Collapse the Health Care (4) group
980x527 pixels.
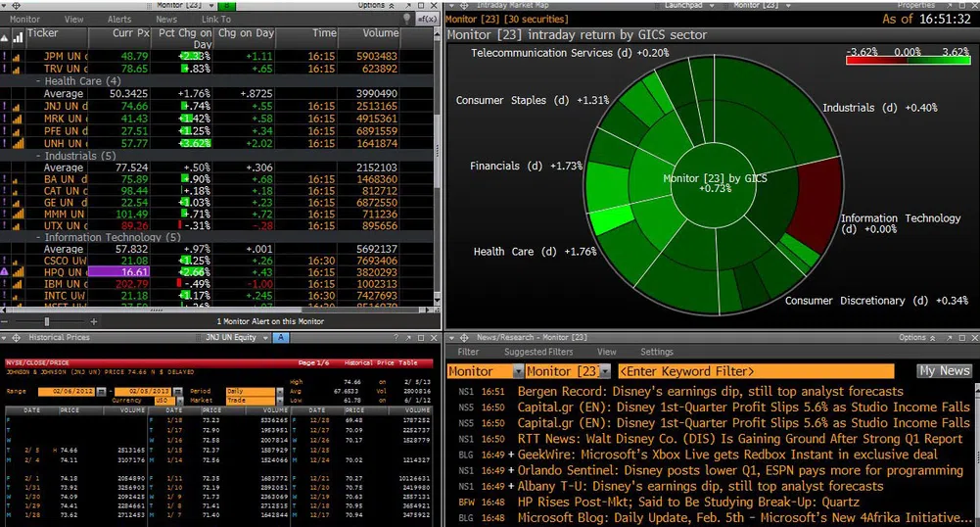38,81
